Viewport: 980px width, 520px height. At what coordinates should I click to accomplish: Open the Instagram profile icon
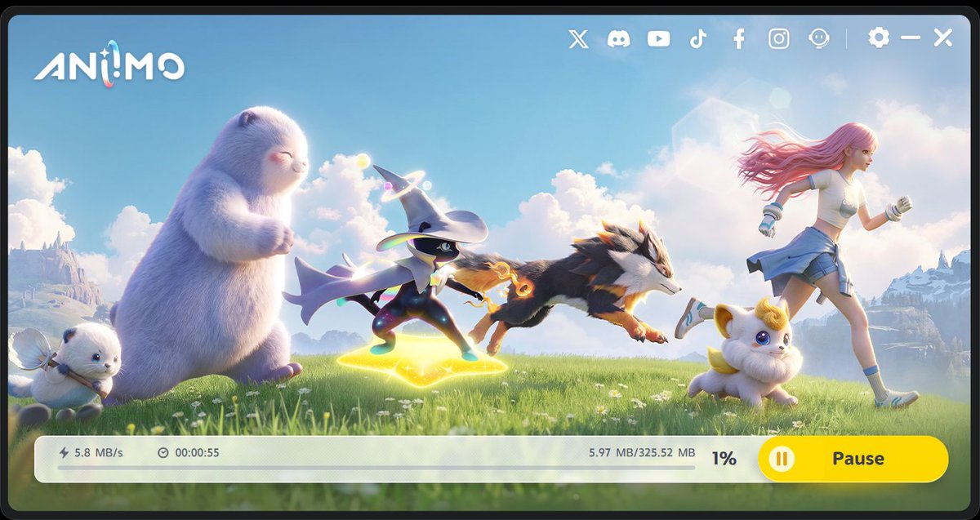779,38
